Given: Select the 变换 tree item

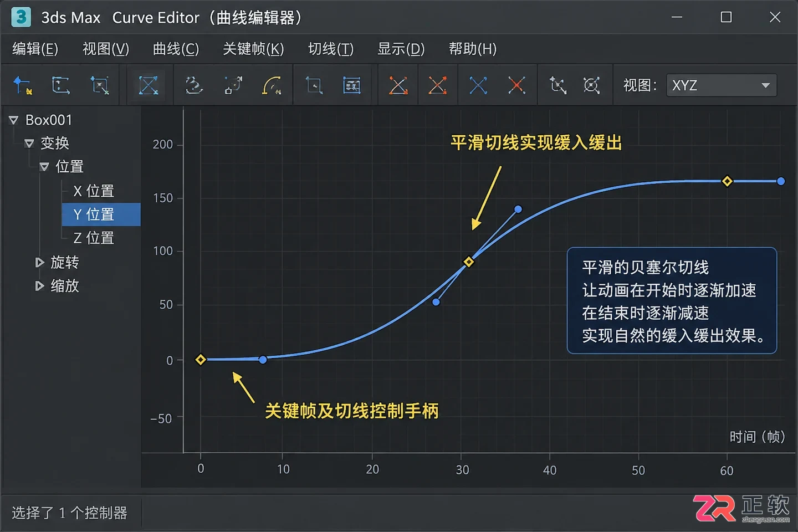Looking at the screenshot, I should tap(55, 143).
